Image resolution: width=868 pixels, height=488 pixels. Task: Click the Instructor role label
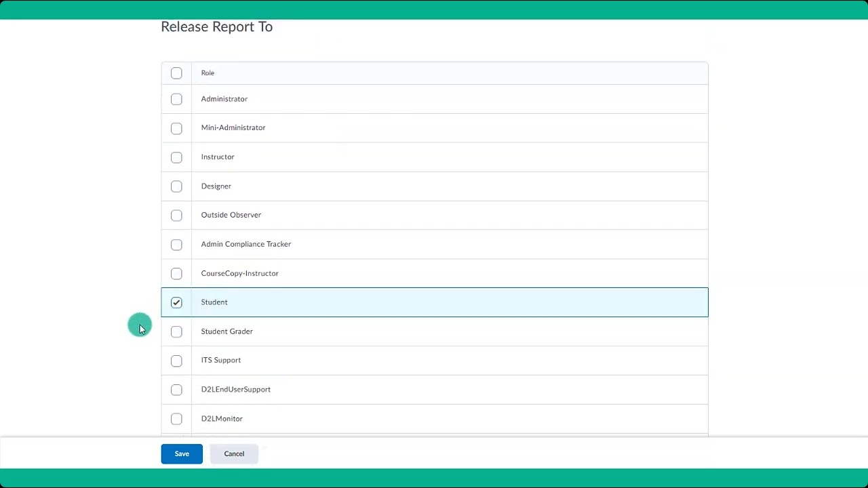(x=218, y=157)
